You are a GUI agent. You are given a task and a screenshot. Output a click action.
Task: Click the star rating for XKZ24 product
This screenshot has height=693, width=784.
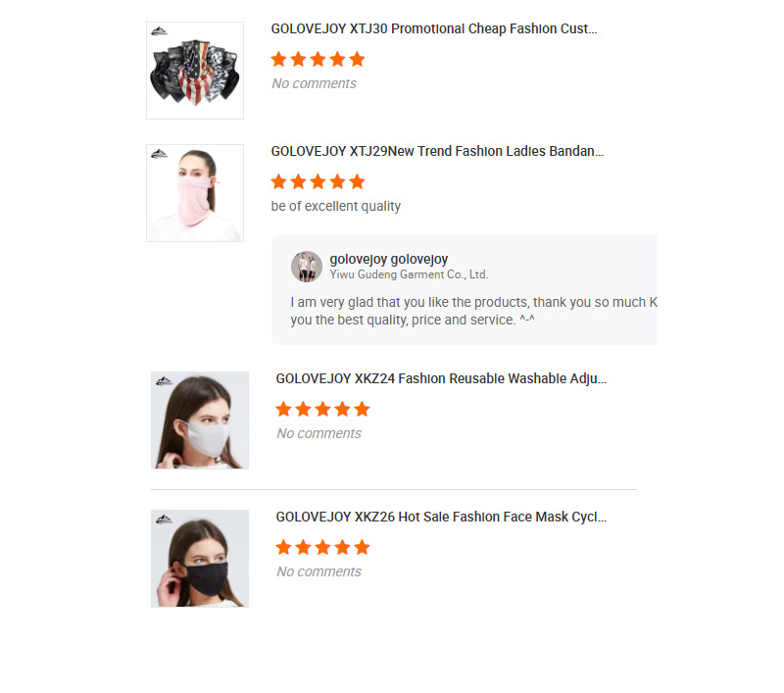(323, 409)
